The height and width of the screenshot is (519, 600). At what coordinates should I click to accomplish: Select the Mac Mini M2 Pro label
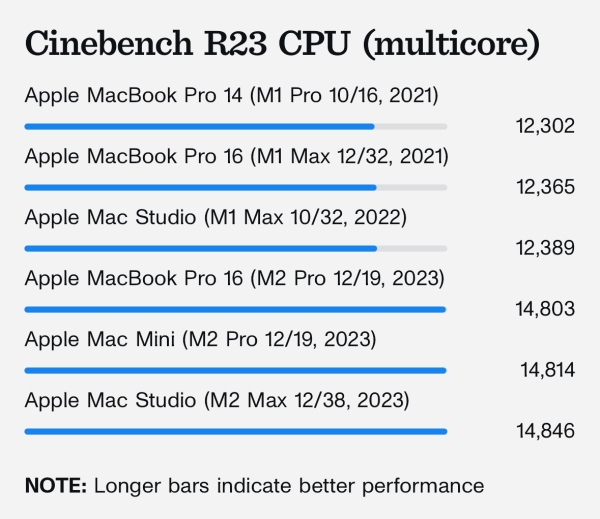point(200,339)
